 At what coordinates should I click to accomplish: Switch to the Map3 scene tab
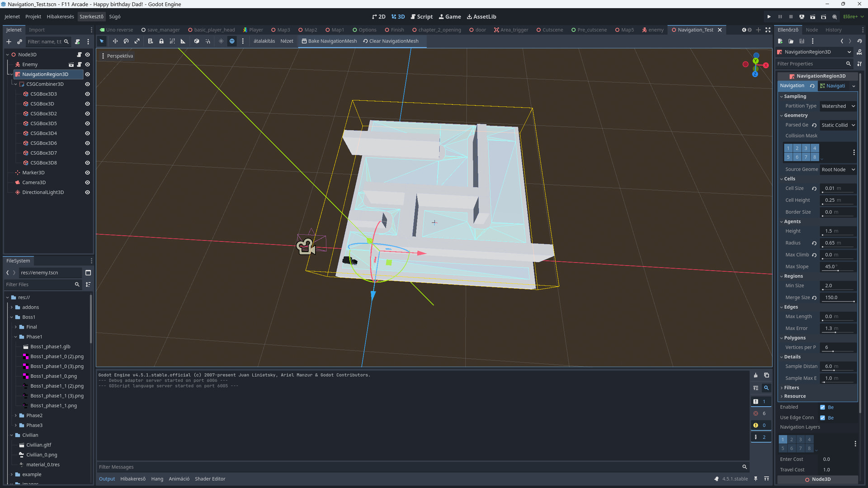[281, 30]
